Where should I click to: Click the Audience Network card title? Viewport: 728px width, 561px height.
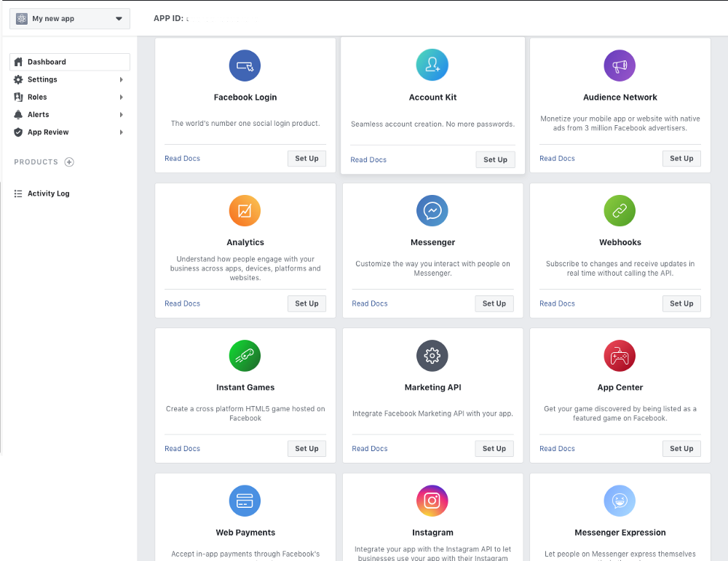(x=620, y=98)
